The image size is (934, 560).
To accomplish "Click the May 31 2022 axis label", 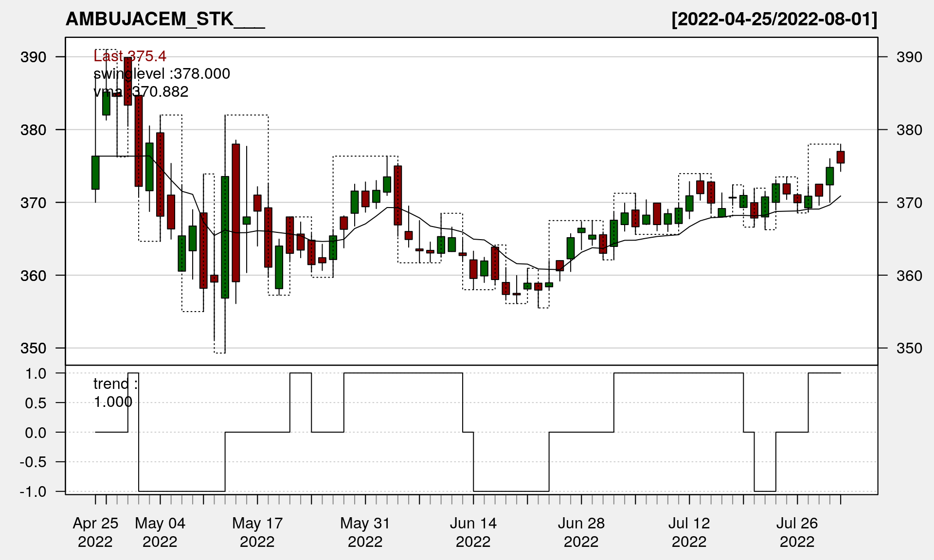I will (365, 532).
